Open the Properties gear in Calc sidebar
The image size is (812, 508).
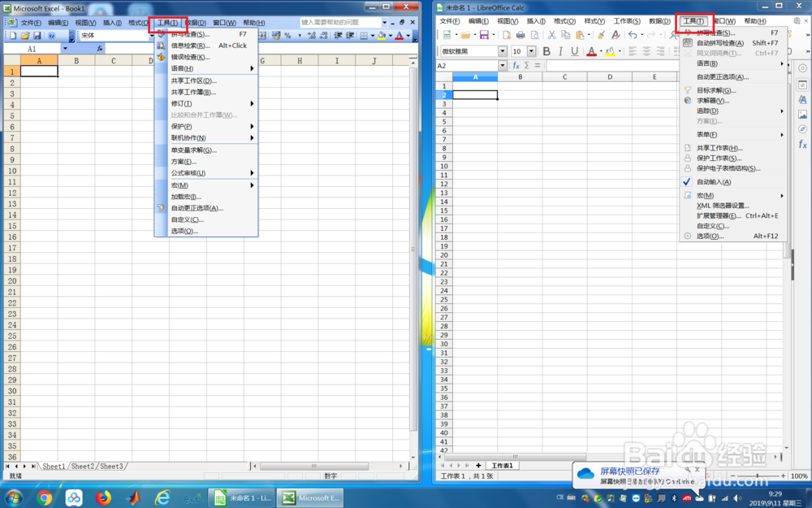802,68
